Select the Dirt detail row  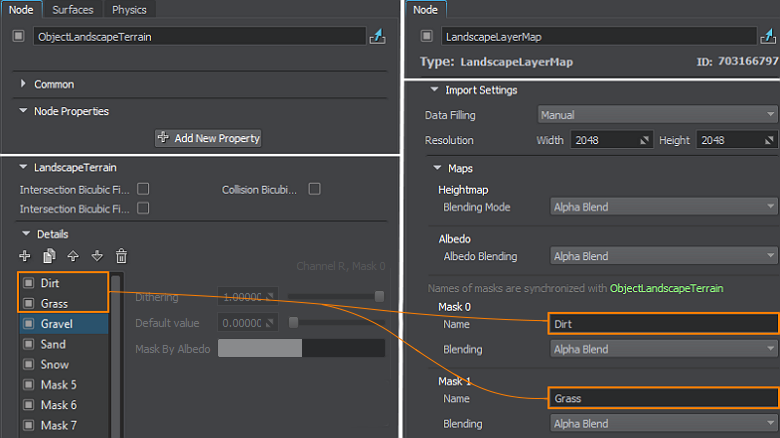click(64, 283)
